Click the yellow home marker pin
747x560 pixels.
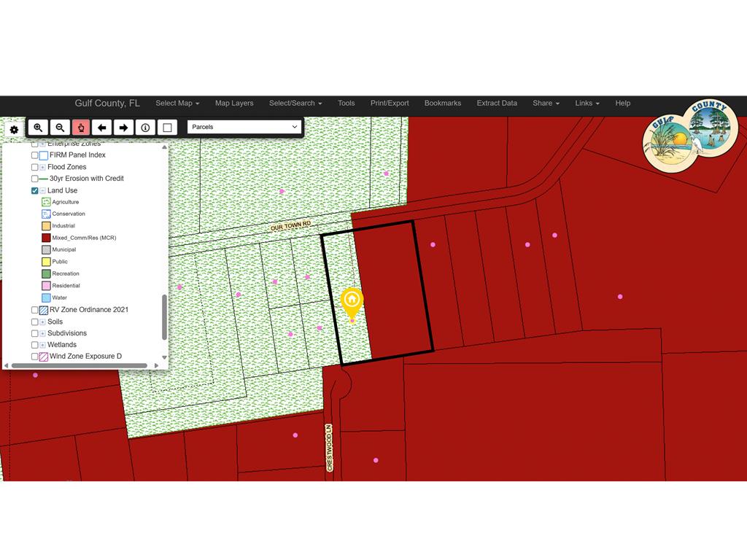(352, 300)
